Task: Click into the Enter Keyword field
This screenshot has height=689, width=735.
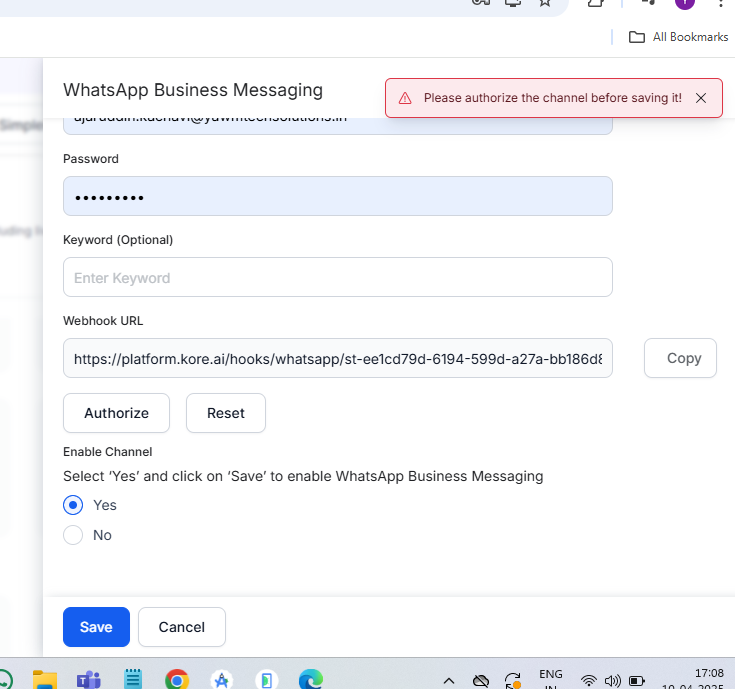Action: [x=338, y=277]
